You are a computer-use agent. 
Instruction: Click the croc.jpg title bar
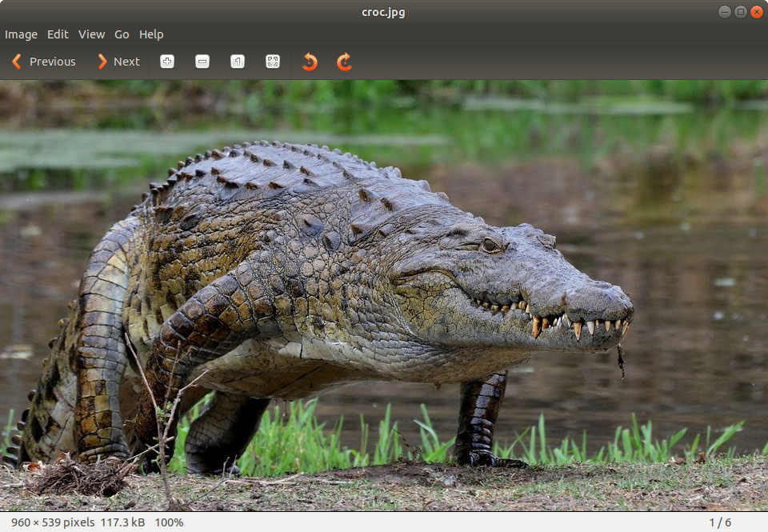pyautogui.click(x=382, y=12)
